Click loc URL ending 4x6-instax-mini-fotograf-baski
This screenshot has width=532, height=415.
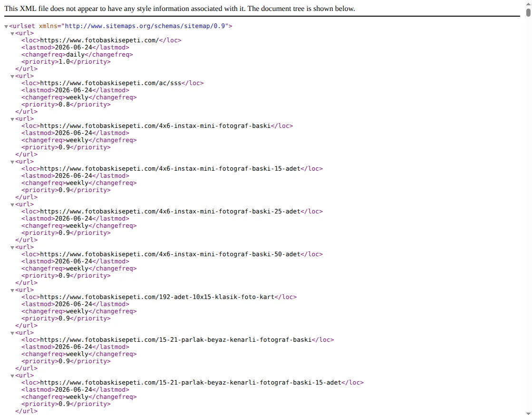coord(155,125)
